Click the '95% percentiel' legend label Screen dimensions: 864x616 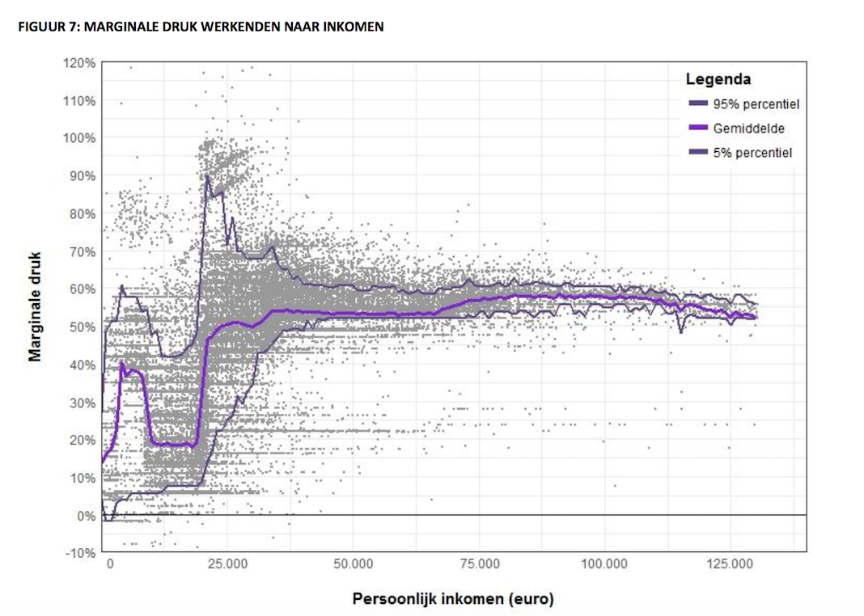[756, 104]
